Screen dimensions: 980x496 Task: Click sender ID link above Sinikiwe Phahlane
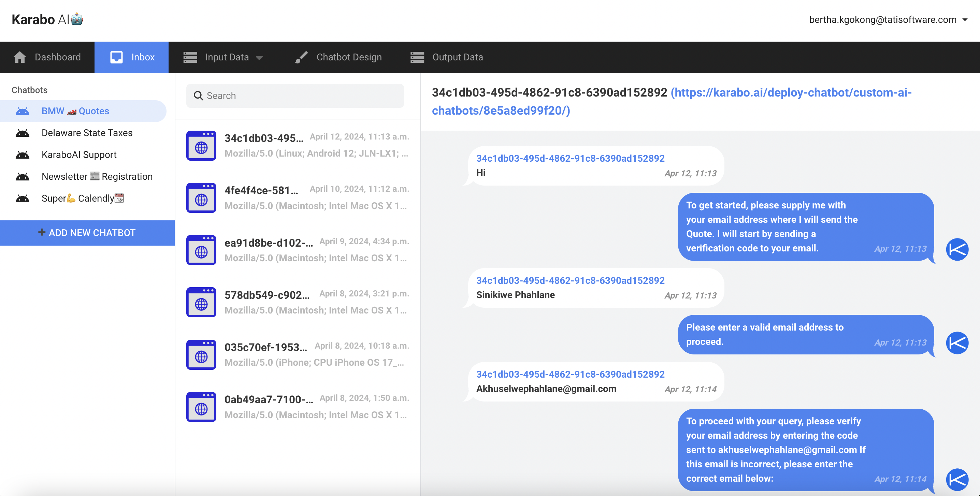570,280
